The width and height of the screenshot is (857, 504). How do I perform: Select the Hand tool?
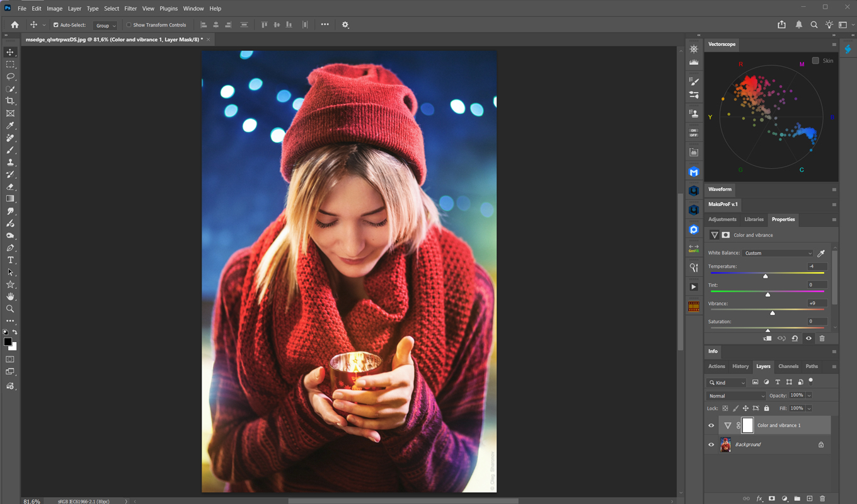(x=10, y=297)
